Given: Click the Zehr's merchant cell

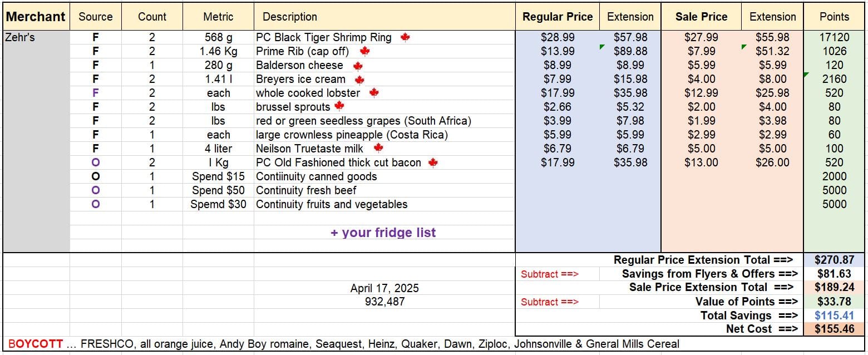Looking at the screenshot, I should pos(36,37).
